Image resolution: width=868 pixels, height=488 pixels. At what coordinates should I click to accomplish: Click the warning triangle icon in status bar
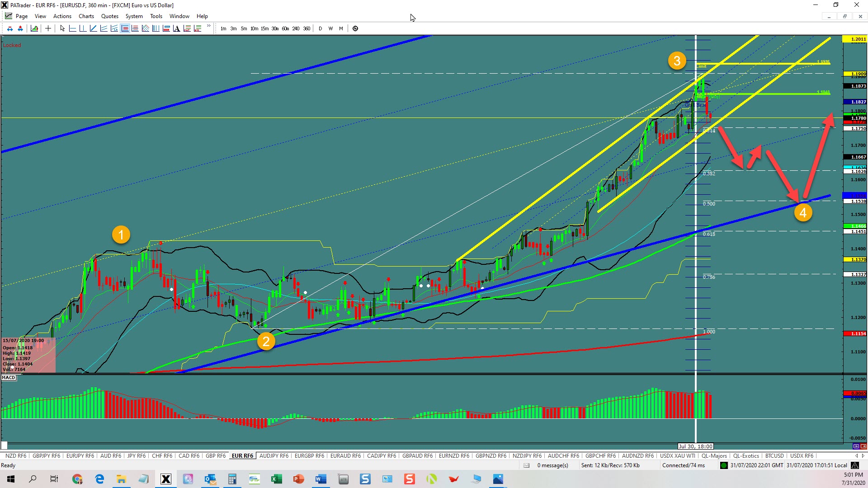tap(855, 465)
